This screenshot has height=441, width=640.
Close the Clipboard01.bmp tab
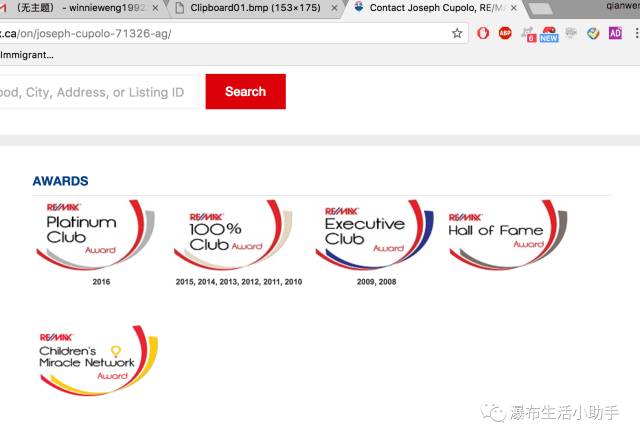tap(334, 8)
